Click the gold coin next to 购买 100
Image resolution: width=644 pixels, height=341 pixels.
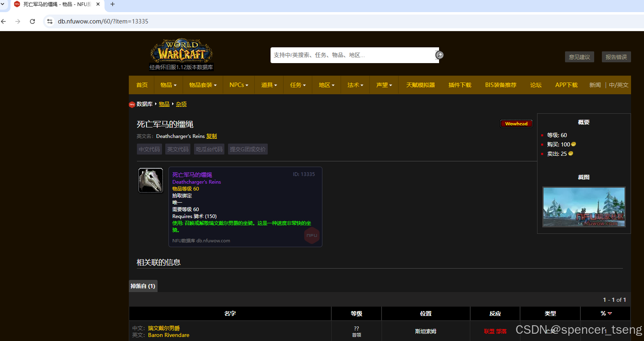pyautogui.click(x=574, y=144)
